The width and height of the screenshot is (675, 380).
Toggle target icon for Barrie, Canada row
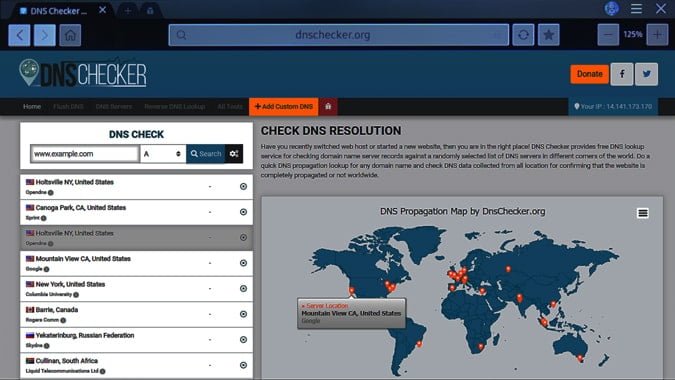(243, 314)
